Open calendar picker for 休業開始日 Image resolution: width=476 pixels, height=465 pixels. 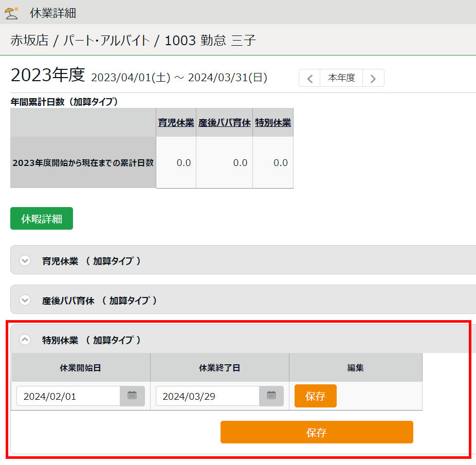(x=132, y=396)
